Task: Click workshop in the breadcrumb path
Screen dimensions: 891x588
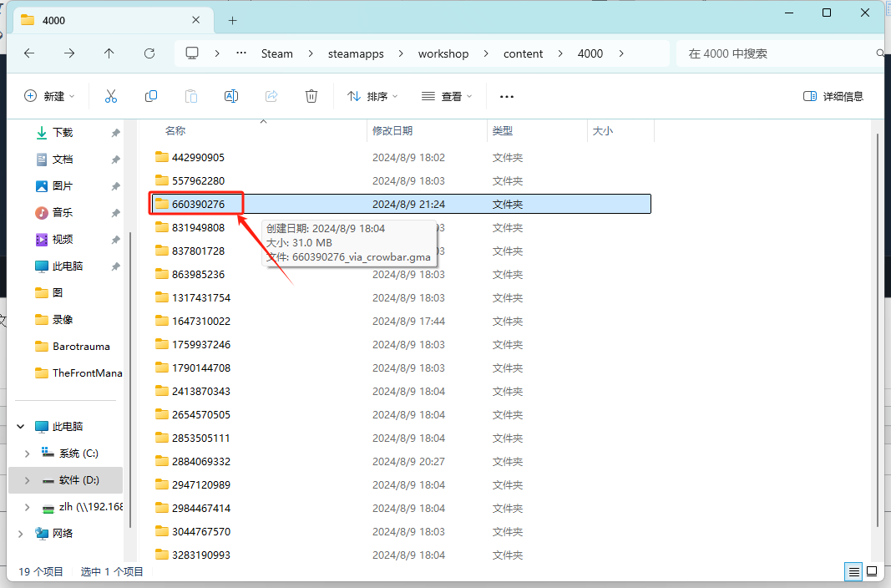Action: click(x=443, y=53)
